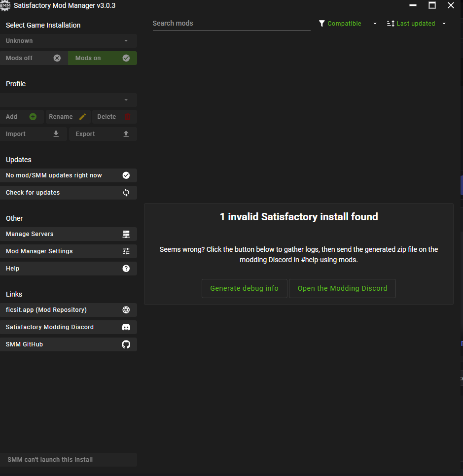Image resolution: width=463 pixels, height=476 pixels.
Task: Check for updates
Action: tap(69, 193)
